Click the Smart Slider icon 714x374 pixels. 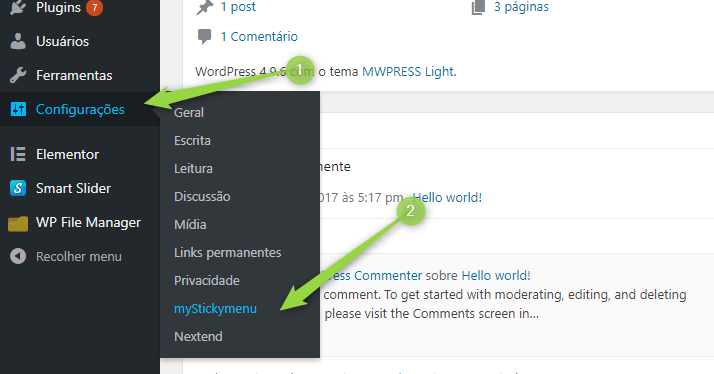tap(18, 188)
